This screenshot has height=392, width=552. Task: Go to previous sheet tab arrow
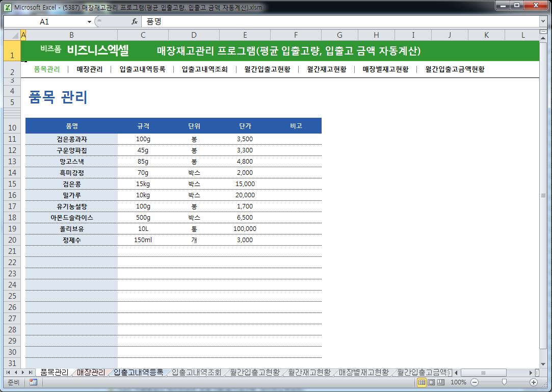[x=15, y=372]
